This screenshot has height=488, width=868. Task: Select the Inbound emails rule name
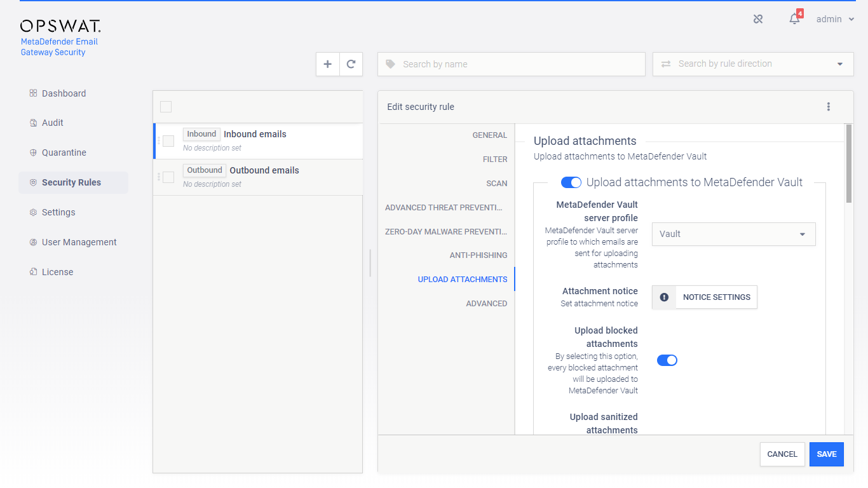point(255,134)
